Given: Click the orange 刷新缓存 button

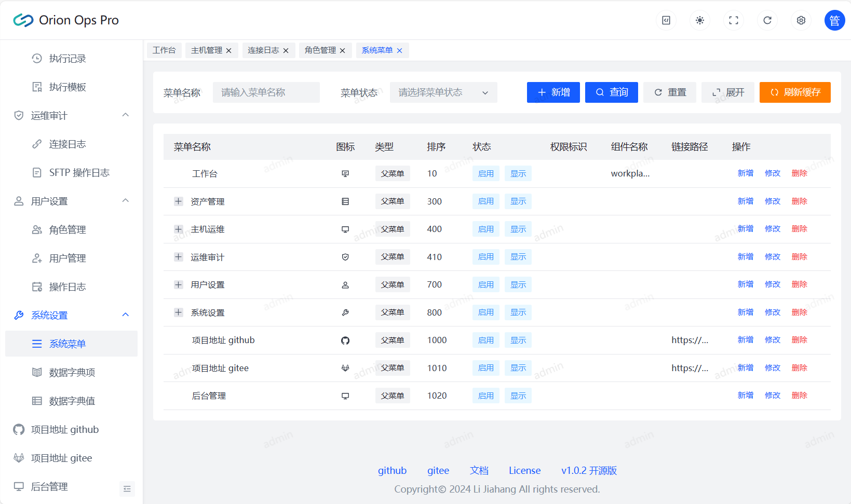Looking at the screenshot, I should [794, 92].
